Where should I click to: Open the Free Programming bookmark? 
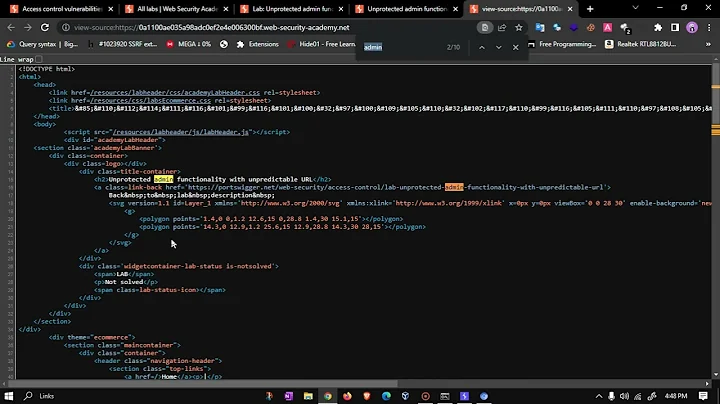[x=562, y=45]
